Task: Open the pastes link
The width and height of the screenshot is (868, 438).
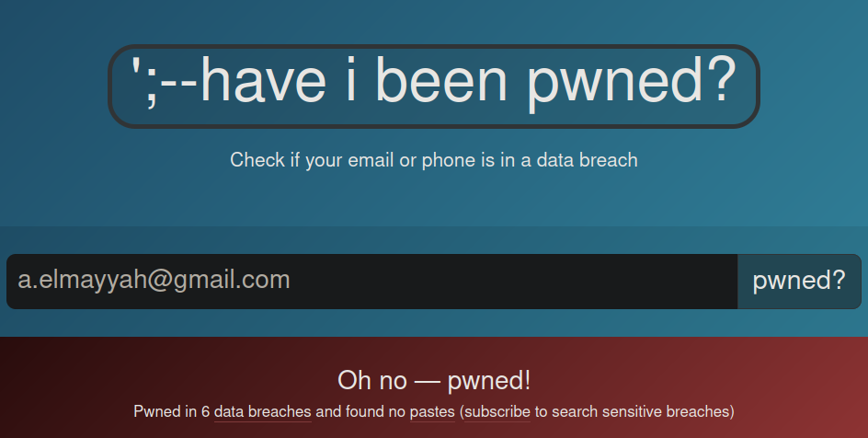Action: 432,412
